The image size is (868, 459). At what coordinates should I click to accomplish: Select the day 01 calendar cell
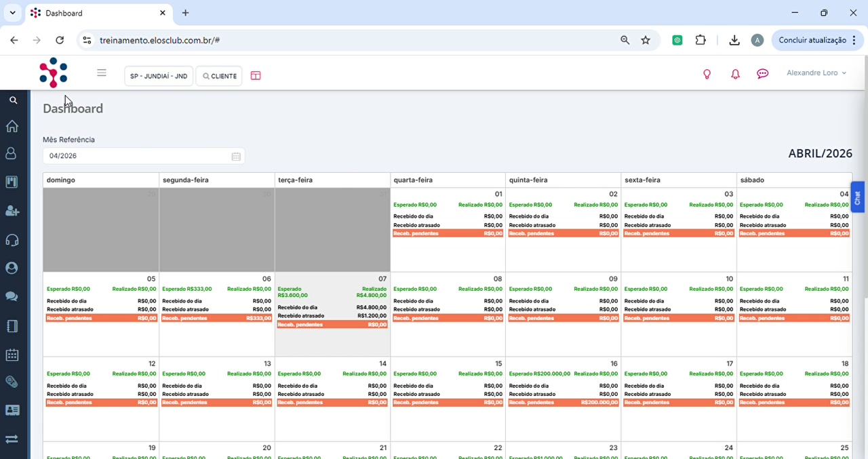click(x=448, y=230)
